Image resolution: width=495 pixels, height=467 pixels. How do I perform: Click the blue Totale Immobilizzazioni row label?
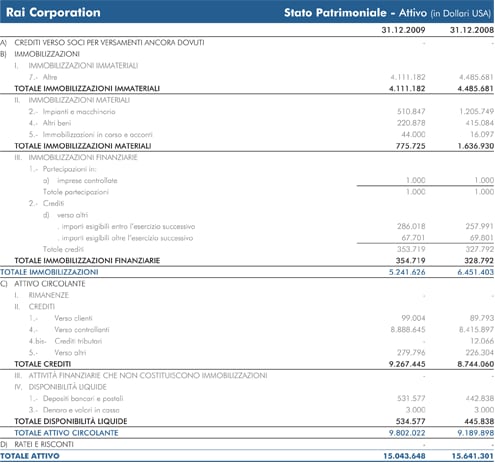point(49,272)
